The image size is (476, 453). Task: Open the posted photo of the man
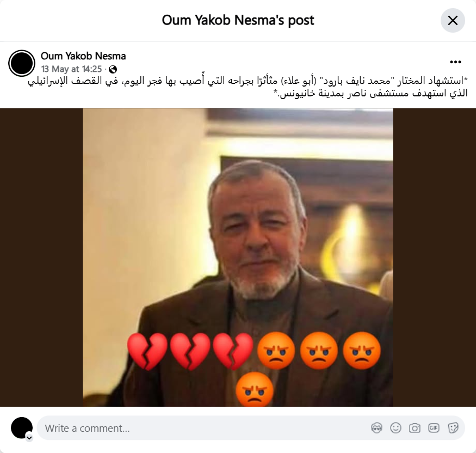(x=238, y=258)
